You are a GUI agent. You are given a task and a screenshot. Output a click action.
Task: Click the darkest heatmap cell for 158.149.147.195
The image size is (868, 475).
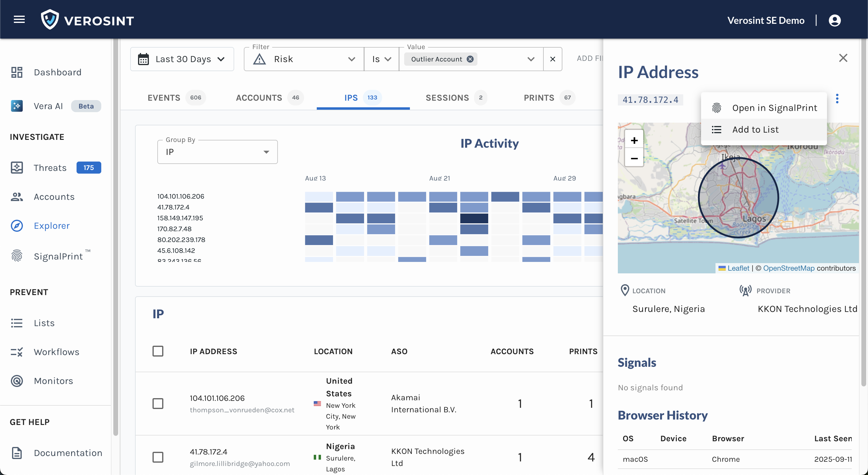click(474, 218)
